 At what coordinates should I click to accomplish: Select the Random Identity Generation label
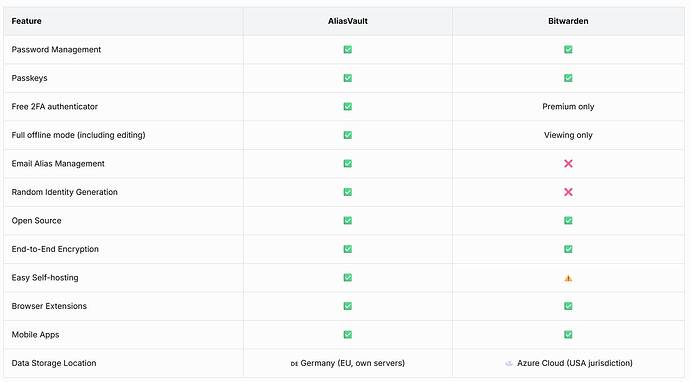point(65,192)
